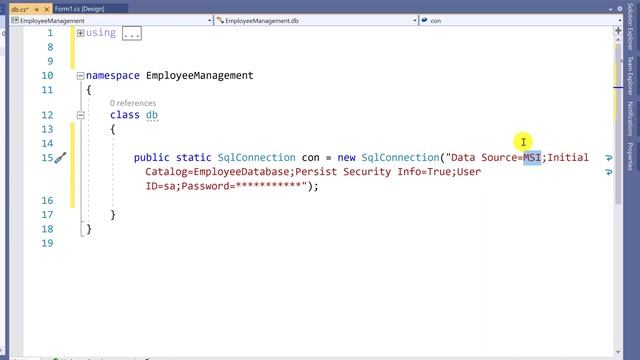
Task: Open the Notifications side tab
Action: tap(630, 118)
